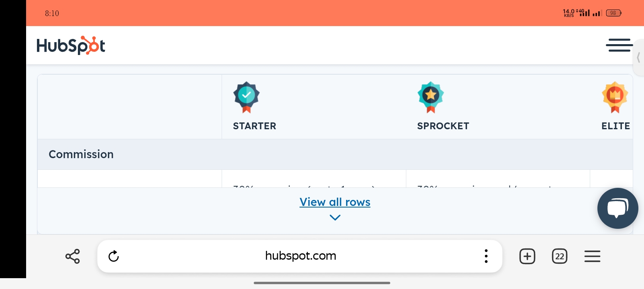Tap the clock showing 8:10
The height and width of the screenshot is (289, 644).
click(x=52, y=13)
